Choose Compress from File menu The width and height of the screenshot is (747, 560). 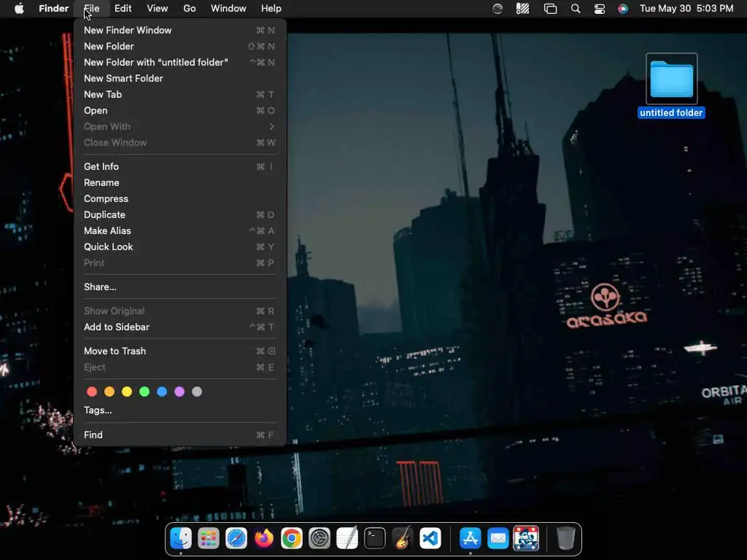pyautogui.click(x=180, y=198)
